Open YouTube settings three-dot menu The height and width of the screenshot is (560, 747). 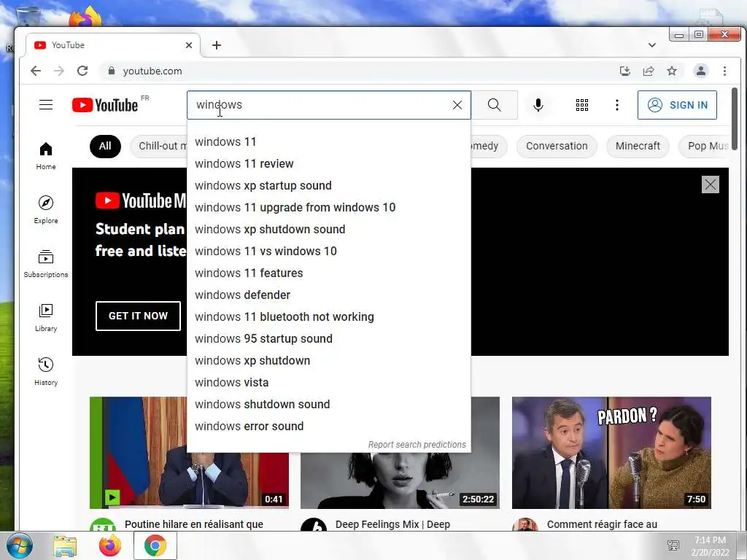point(617,105)
